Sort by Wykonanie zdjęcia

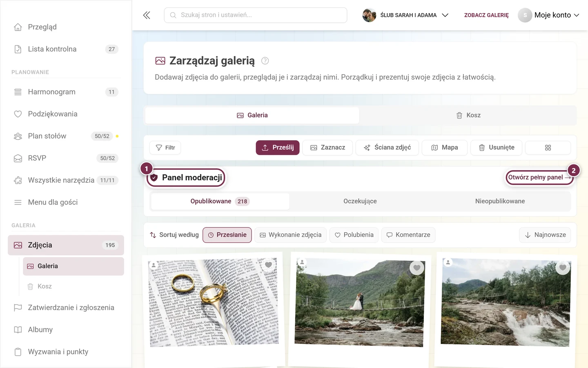click(290, 235)
